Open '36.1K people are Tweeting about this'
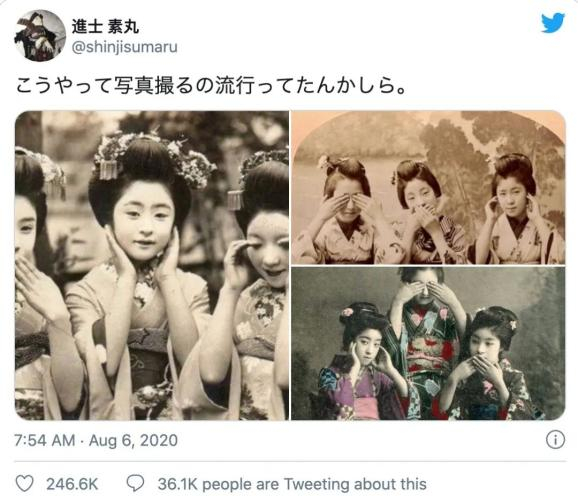This screenshot has height=496, width=578. click(x=292, y=484)
